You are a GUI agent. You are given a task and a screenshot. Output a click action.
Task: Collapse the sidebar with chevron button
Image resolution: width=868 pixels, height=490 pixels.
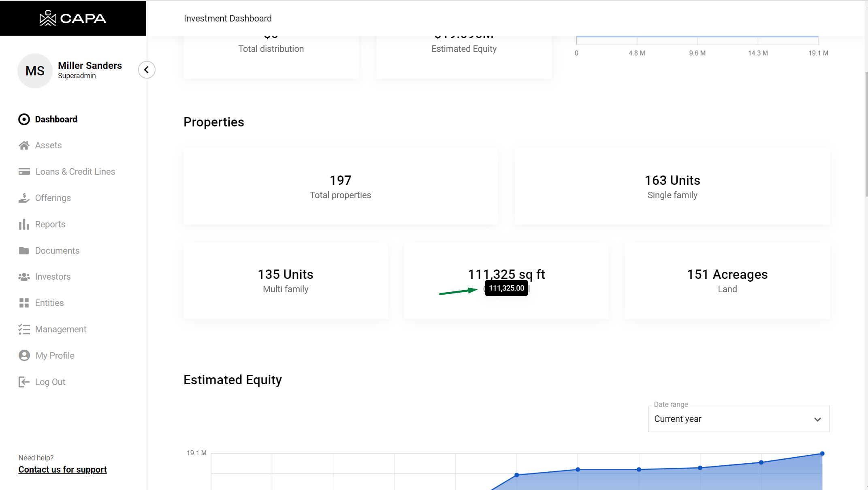coord(147,70)
